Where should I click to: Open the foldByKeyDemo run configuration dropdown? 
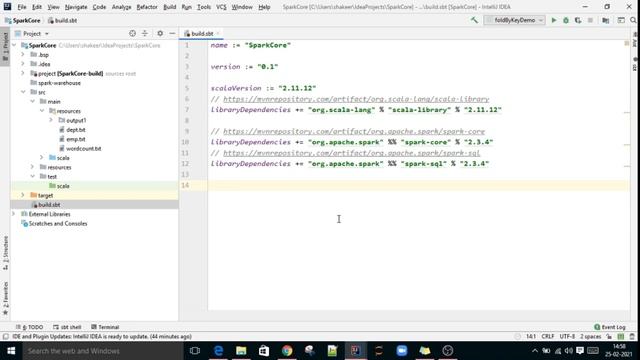(x=514, y=20)
